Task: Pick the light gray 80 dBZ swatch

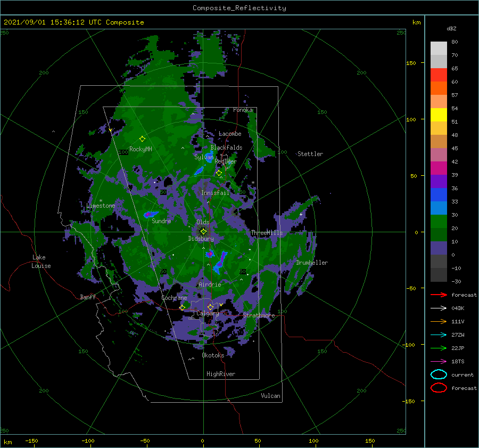Action: pos(439,48)
